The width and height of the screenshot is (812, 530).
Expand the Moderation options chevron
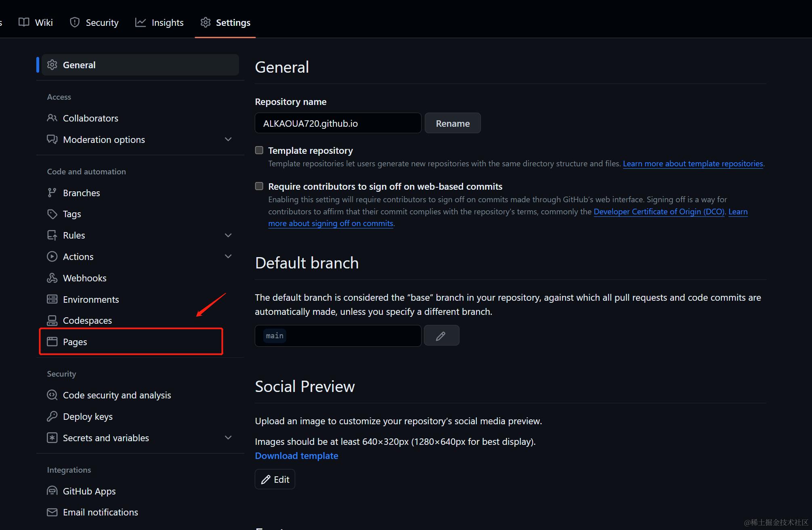228,139
